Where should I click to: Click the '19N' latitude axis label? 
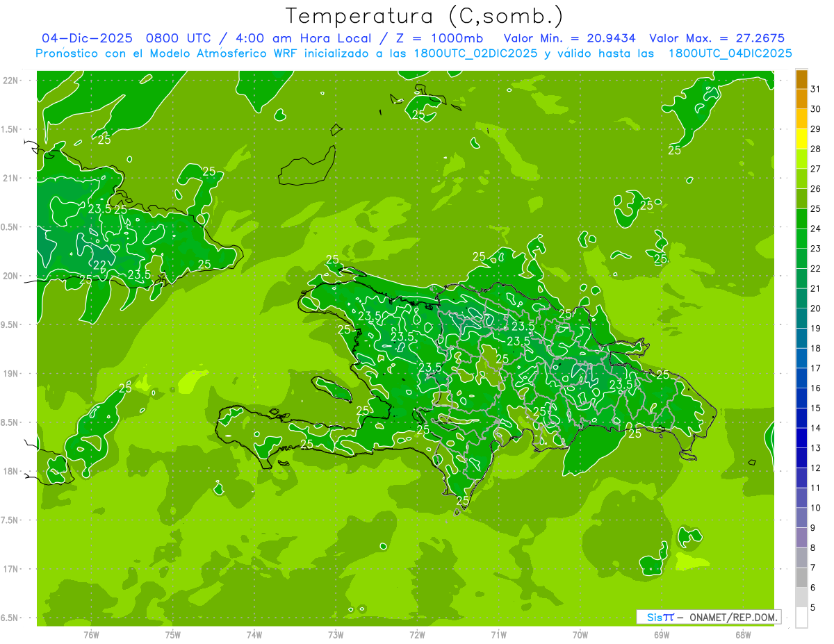[10, 373]
